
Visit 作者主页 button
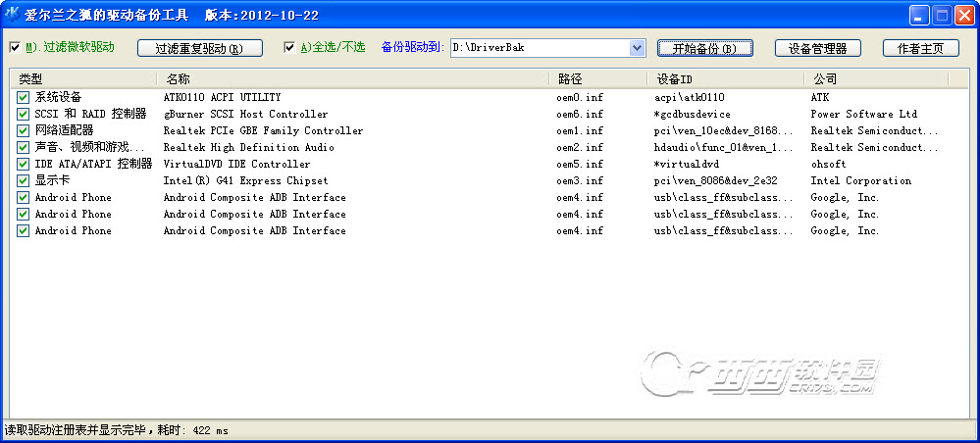pos(920,48)
